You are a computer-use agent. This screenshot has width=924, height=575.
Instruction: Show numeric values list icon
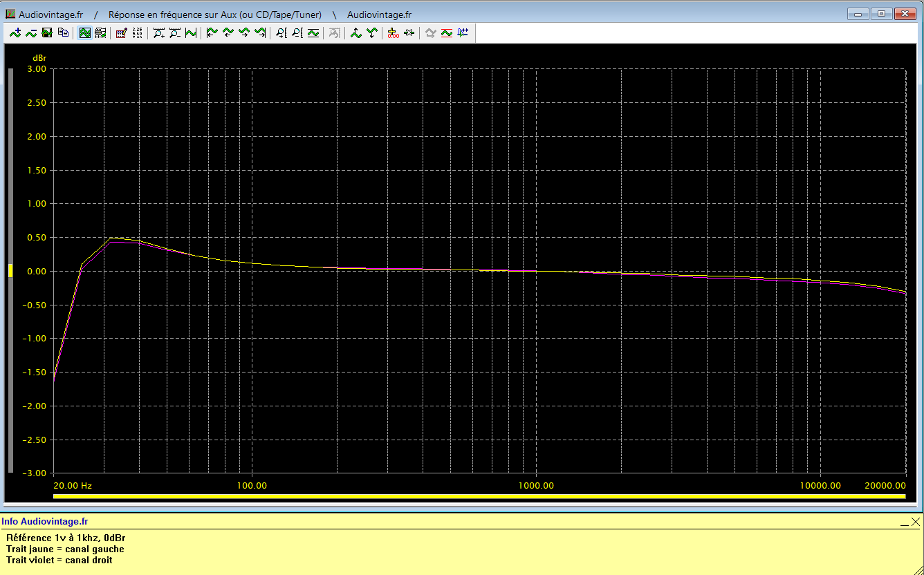click(137, 32)
